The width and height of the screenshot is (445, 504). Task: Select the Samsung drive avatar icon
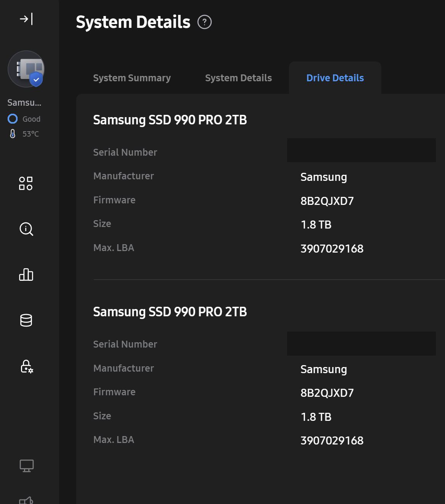(x=26, y=69)
